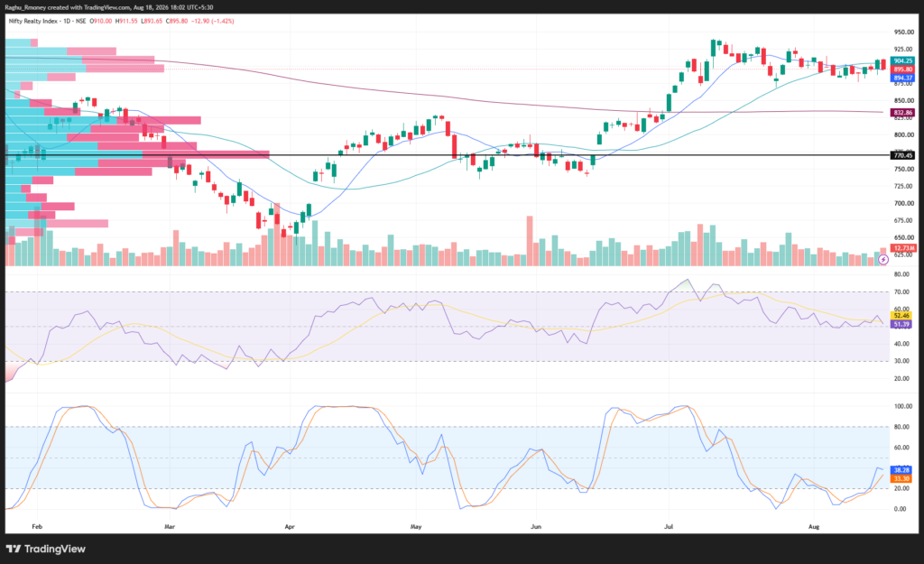Click the May label on the time axis
Screen dimensions: 924x564
(x=416, y=527)
